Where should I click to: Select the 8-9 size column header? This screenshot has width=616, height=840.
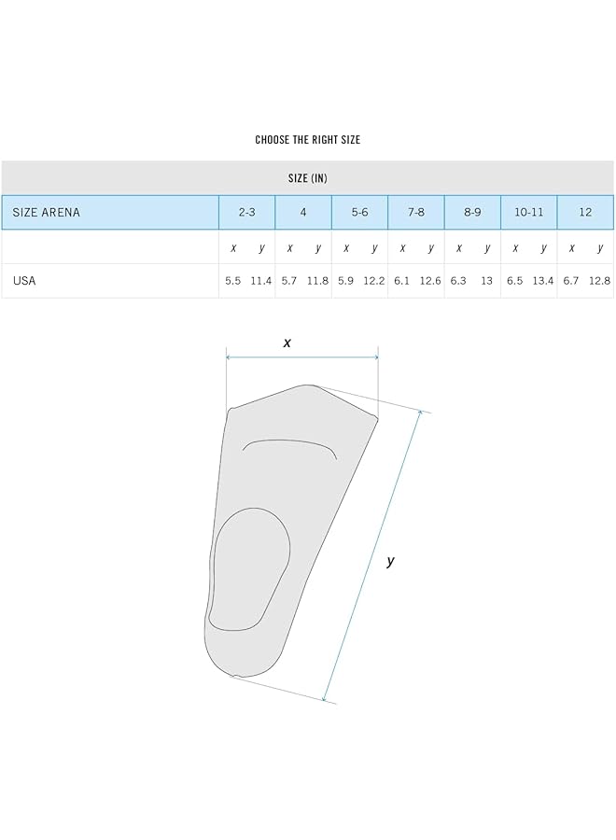click(472, 212)
